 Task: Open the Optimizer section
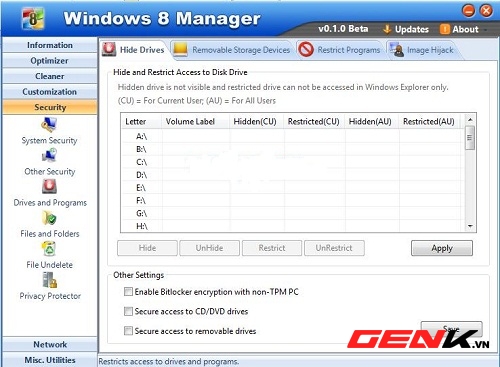tap(50, 61)
